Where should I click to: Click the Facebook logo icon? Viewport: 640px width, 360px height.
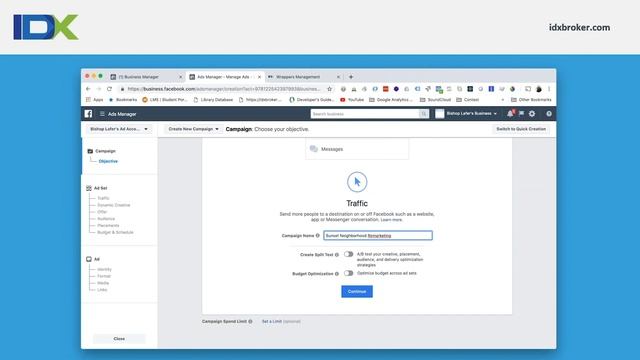(88, 114)
